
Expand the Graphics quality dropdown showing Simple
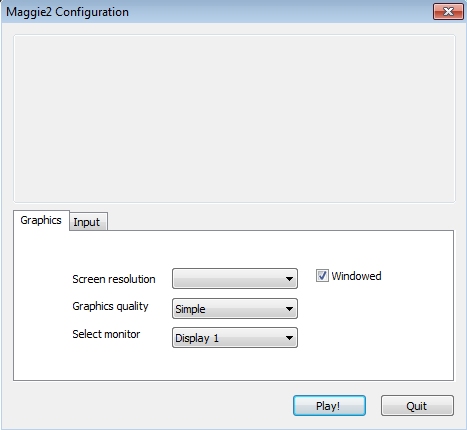[235, 309]
